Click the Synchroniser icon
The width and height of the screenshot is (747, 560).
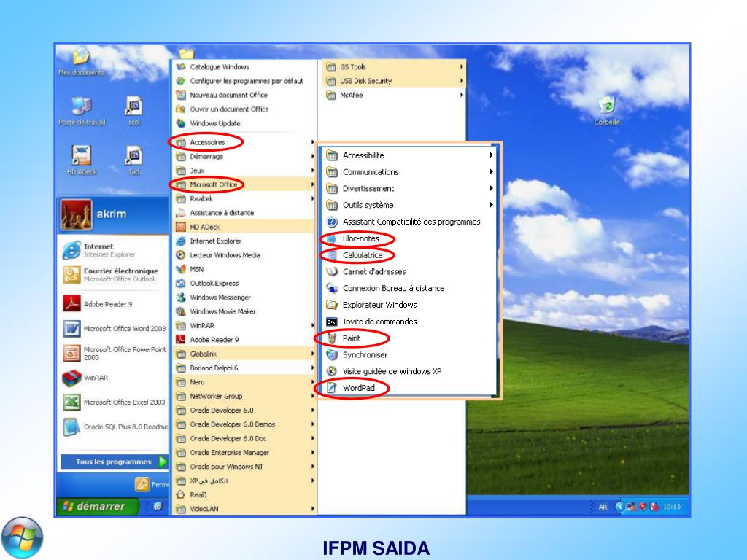(332, 355)
